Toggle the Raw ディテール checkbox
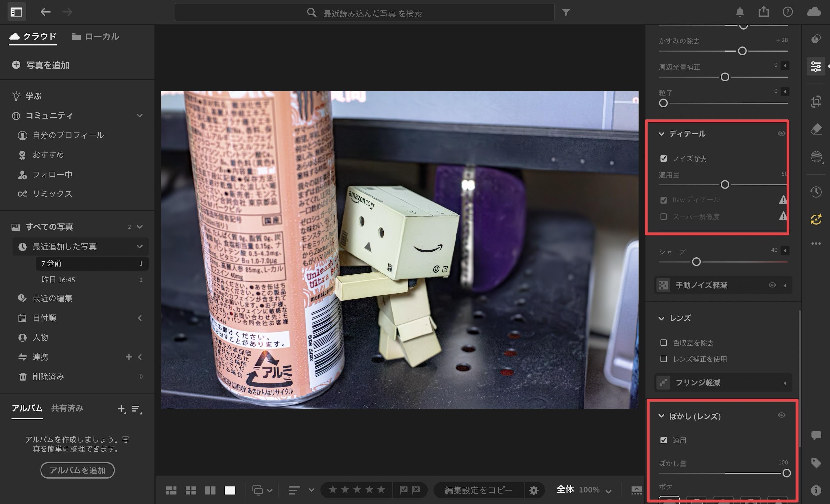The height and width of the screenshot is (504, 830). [663, 200]
